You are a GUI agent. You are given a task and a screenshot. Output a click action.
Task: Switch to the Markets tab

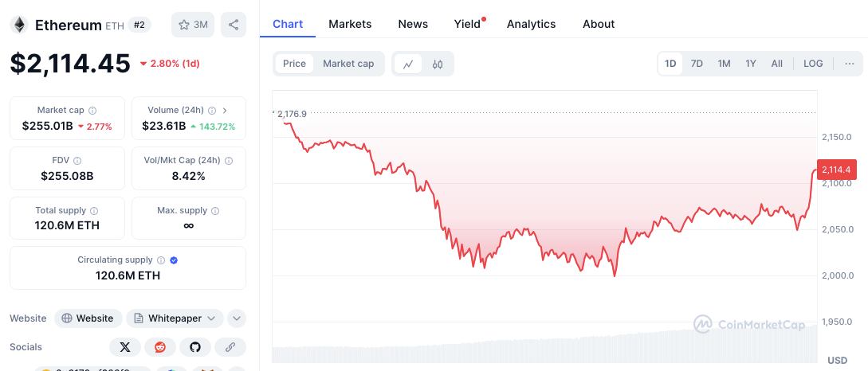coord(350,24)
